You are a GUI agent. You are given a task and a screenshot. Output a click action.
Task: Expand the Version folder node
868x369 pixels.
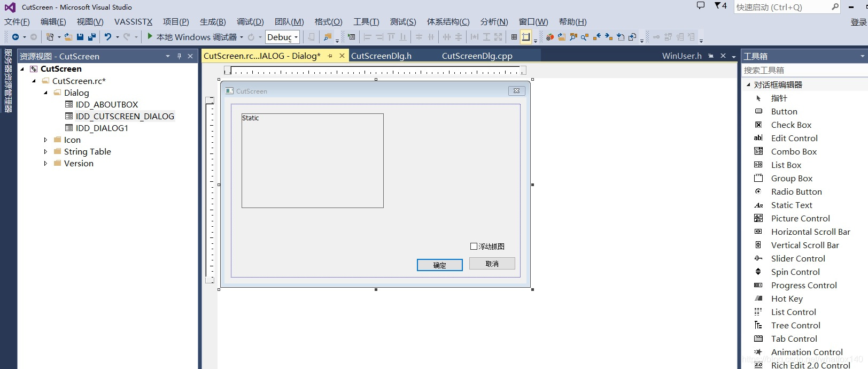(46, 163)
